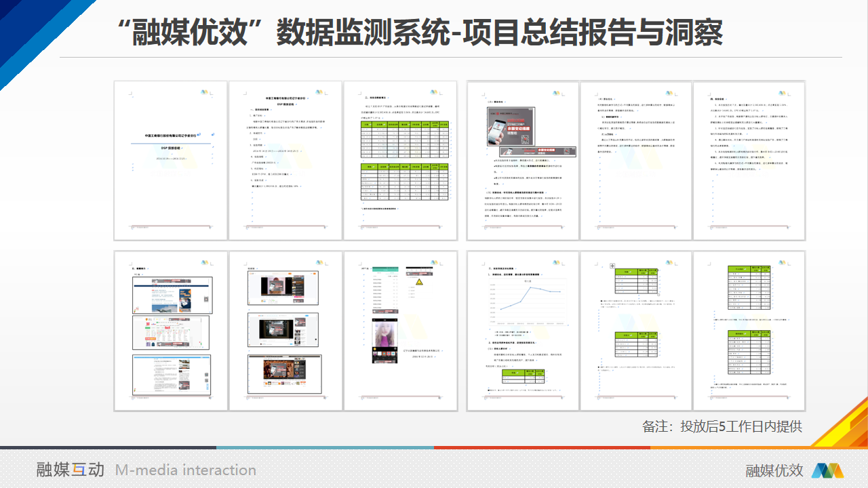Click the yellow warning triangle icon
The width and height of the screenshot is (868, 488).
click(x=419, y=282)
